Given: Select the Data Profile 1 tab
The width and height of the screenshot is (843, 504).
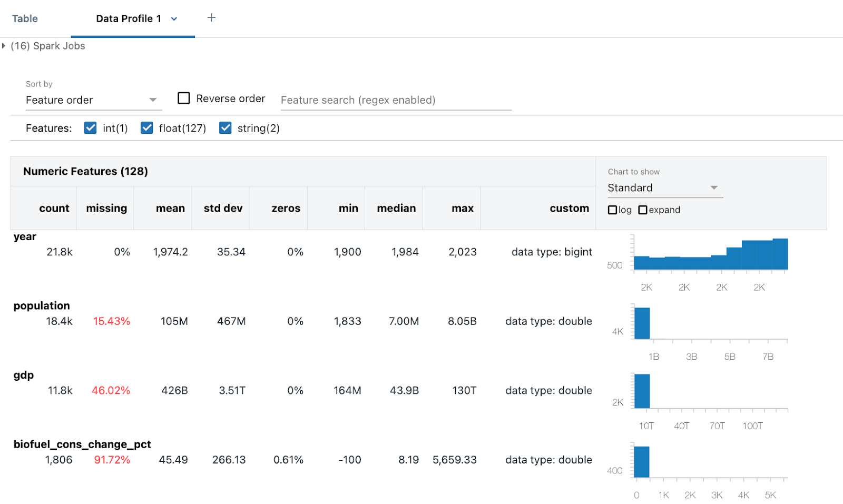Looking at the screenshot, I should 128,18.
